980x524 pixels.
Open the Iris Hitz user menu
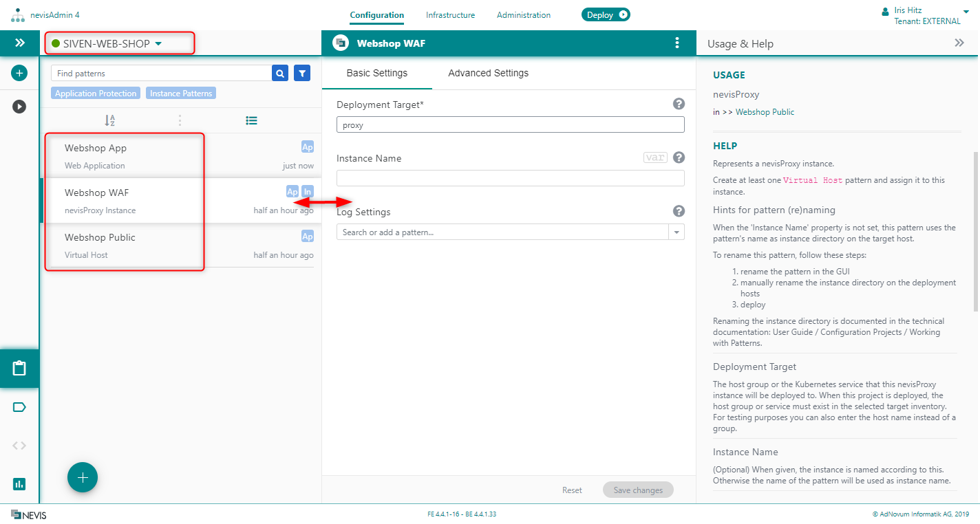tap(926, 16)
